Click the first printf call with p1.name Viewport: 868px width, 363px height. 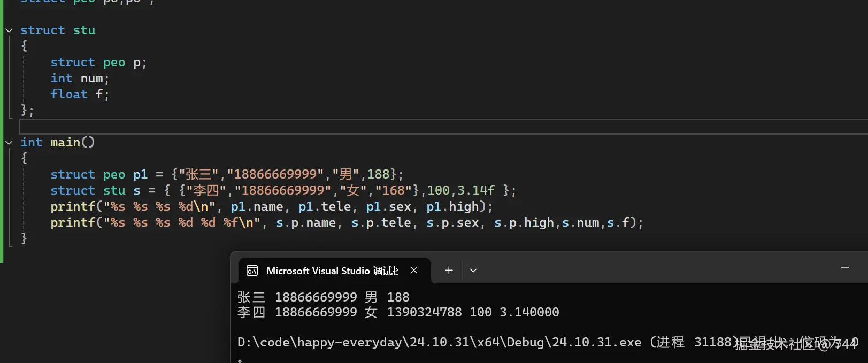tap(272, 207)
